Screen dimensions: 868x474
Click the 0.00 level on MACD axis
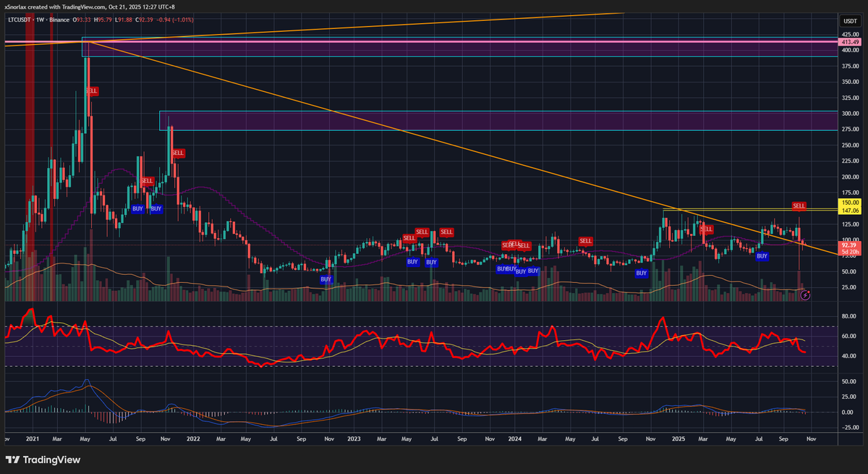point(848,412)
